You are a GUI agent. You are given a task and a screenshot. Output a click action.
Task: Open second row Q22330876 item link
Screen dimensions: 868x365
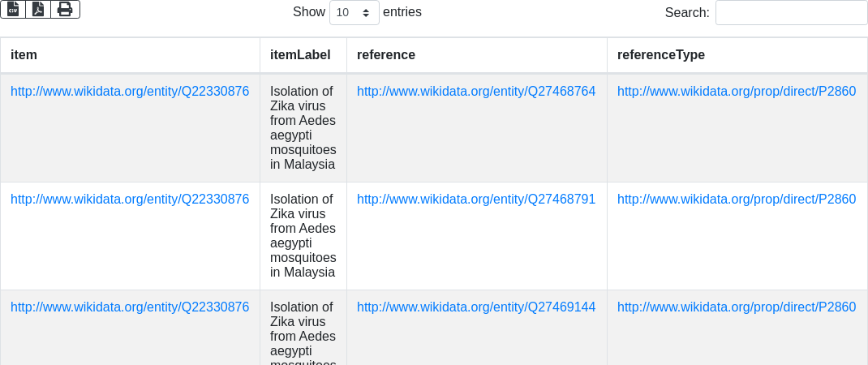130,200
